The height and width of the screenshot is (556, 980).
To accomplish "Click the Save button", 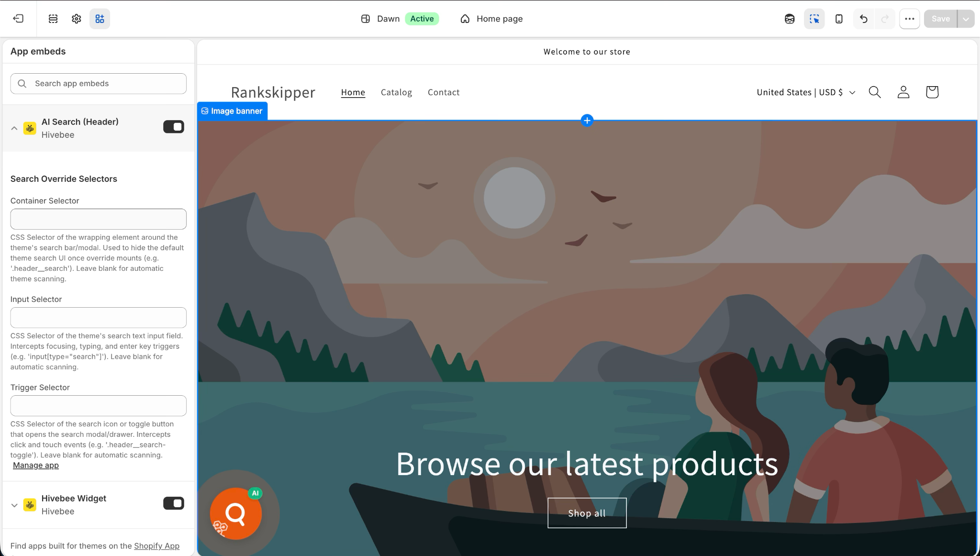I will tap(940, 19).
